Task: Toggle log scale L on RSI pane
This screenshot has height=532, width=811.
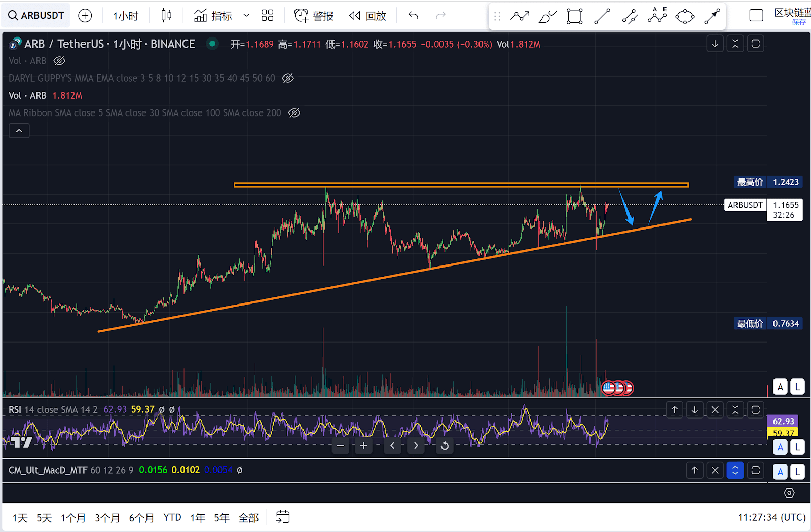Action: (797, 447)
